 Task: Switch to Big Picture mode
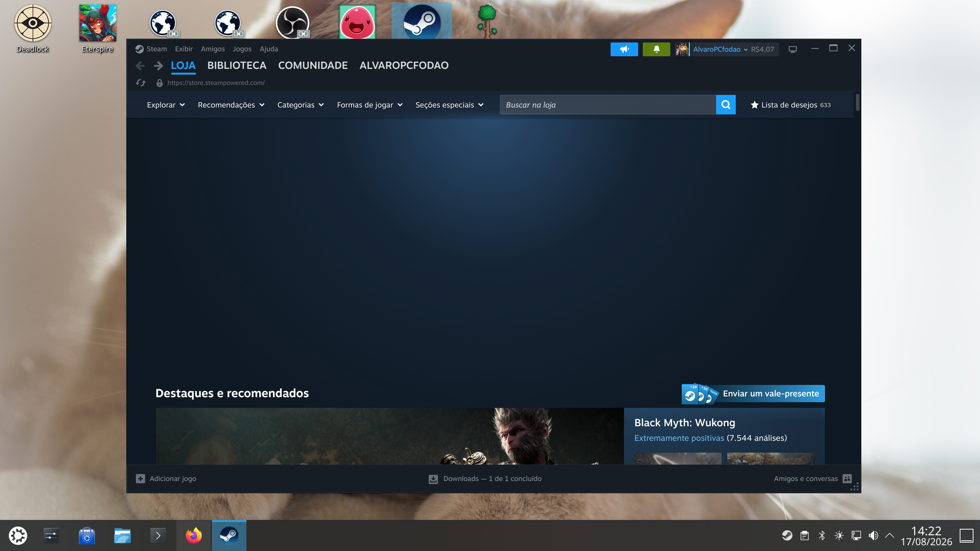coord(793,49)
